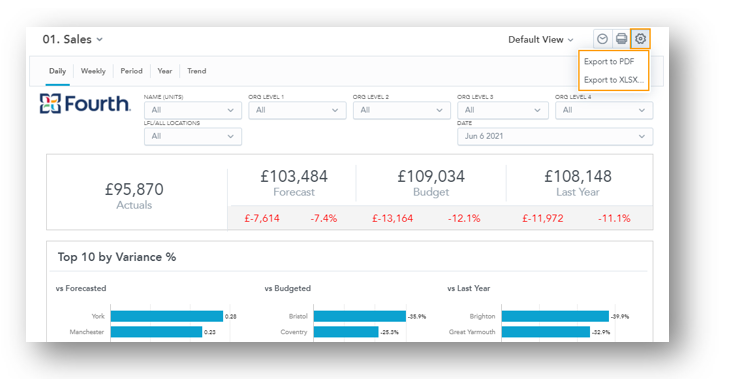
Task: Click the £108,148 Last Year value
Action: tap(578, 176)
